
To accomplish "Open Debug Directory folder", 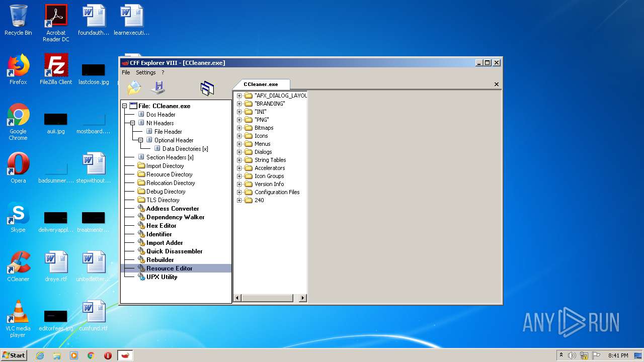I will [166, 192].
